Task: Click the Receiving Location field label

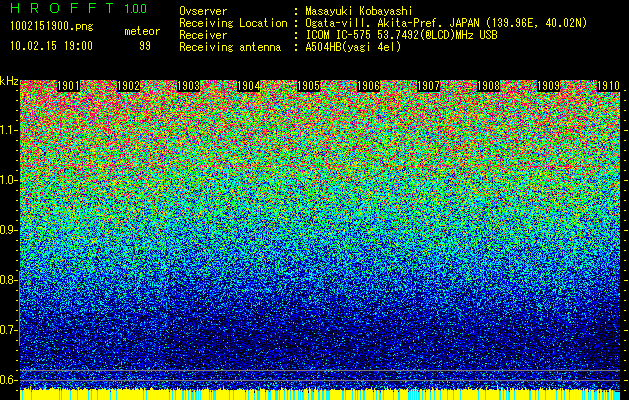Action: point(233,23)
